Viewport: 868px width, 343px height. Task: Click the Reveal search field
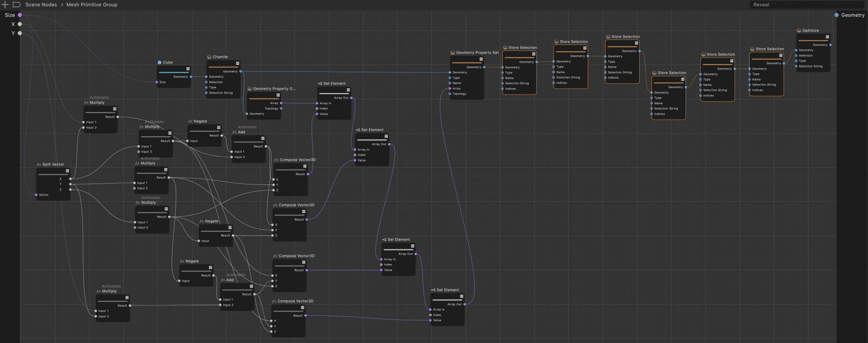(805, 5)
